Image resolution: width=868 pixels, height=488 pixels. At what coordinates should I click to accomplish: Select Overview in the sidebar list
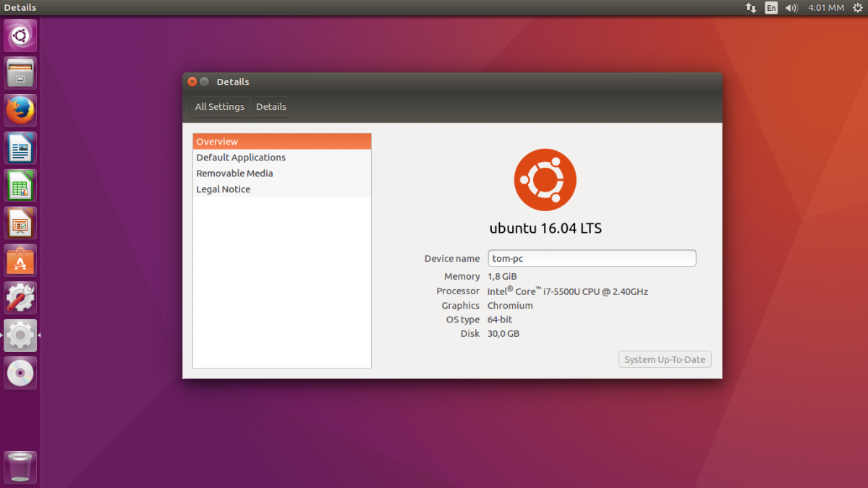[282, 142]
